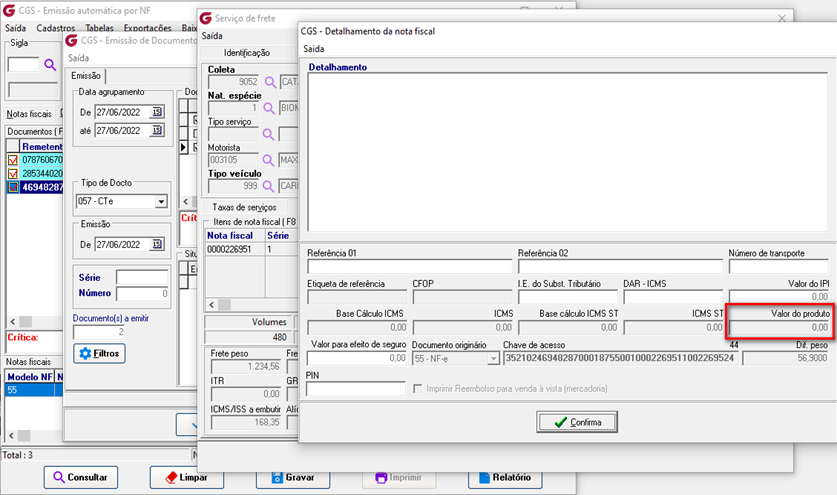Toggle checkbox for remetente 078760670
This screenshot has height=495, width=837.
click(13, 160)
